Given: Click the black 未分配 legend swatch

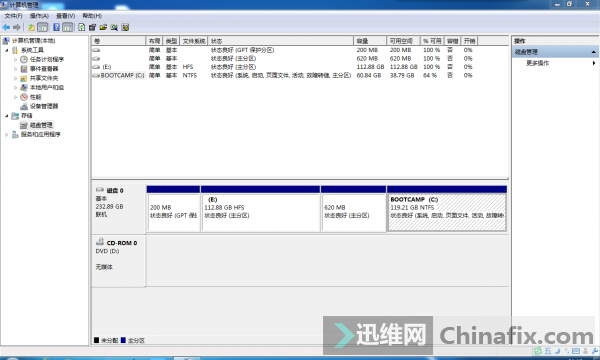Looking at the screenshot, I should pyautogui.click(x=96, y=340).
